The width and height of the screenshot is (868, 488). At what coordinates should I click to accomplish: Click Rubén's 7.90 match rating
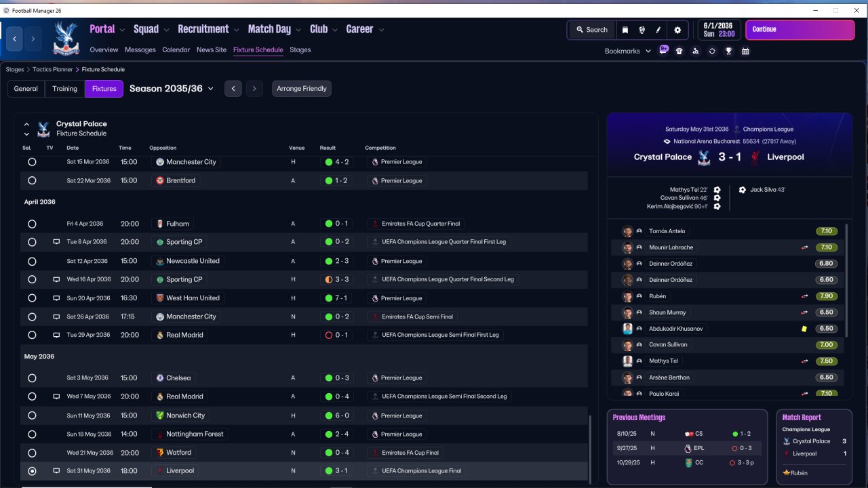(x=827, y=296)
